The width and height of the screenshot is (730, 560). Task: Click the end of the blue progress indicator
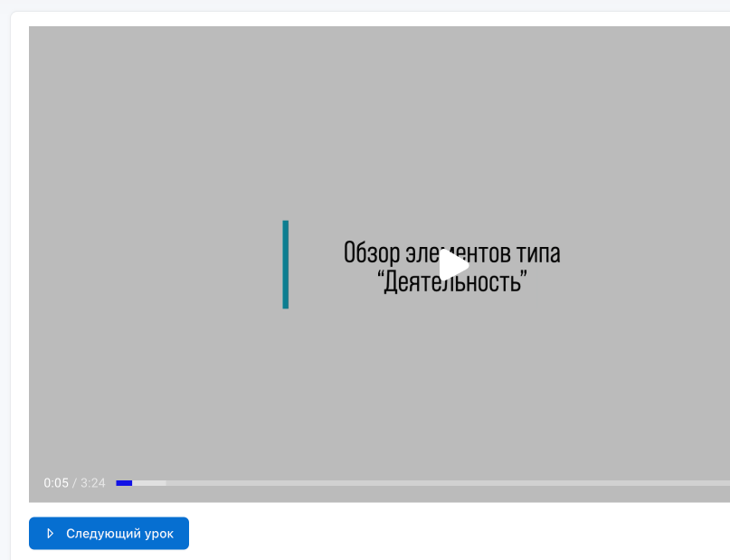coord(131,483)
